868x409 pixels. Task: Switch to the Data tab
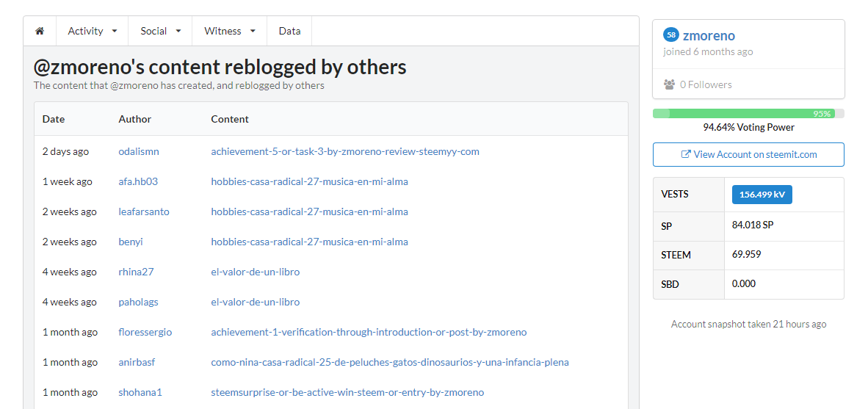click(289, 31)
